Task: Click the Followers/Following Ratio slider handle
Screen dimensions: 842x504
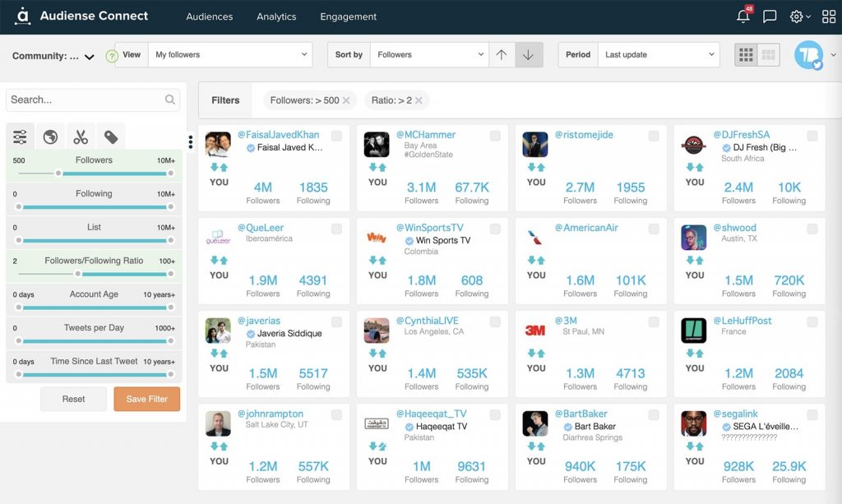Action: [78, 274]
